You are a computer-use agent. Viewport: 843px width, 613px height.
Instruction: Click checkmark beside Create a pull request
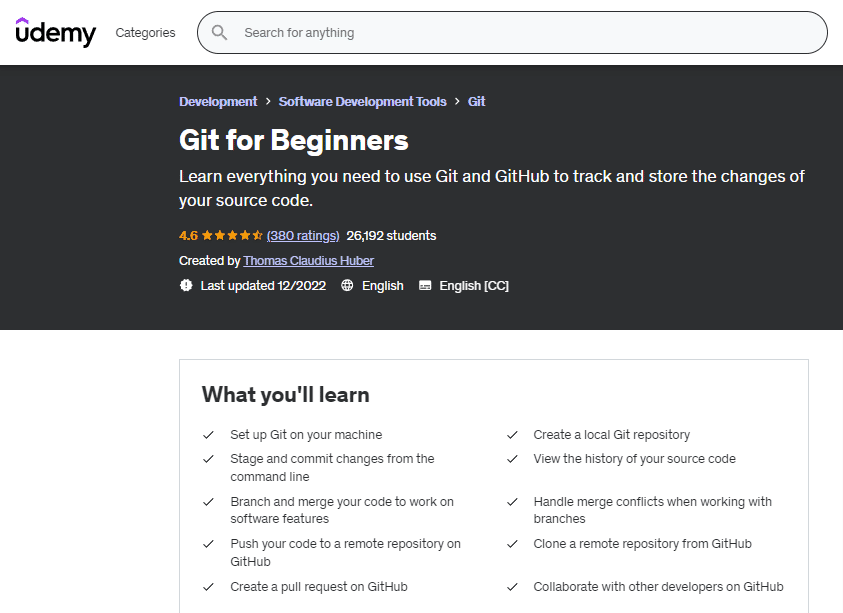click(x=209, y=587)
